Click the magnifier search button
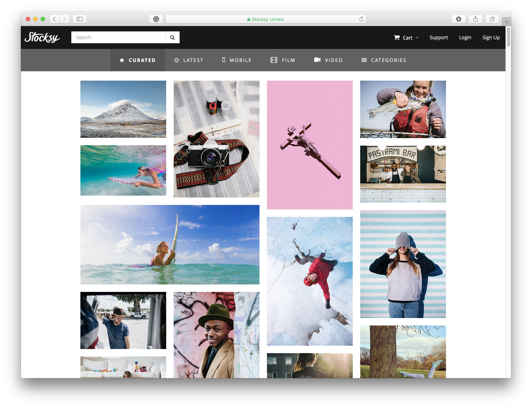 pos(172,37)
